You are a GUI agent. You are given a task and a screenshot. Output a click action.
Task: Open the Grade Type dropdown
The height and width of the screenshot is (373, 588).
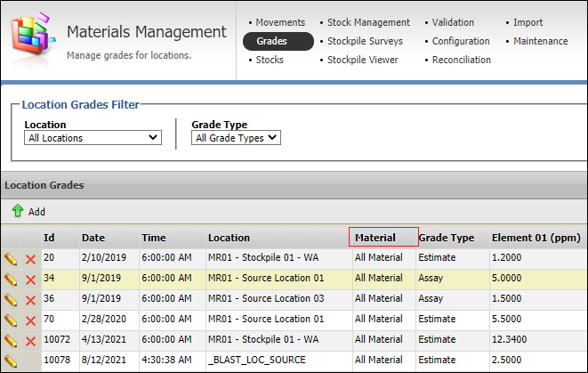[x=236, y=138]
